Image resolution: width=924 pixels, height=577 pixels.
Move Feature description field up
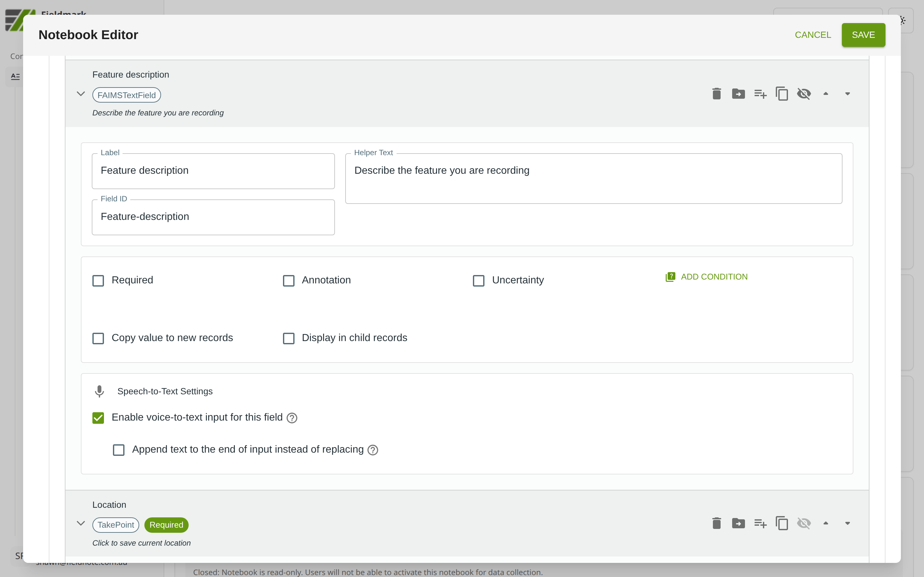[x=826, y=94]
